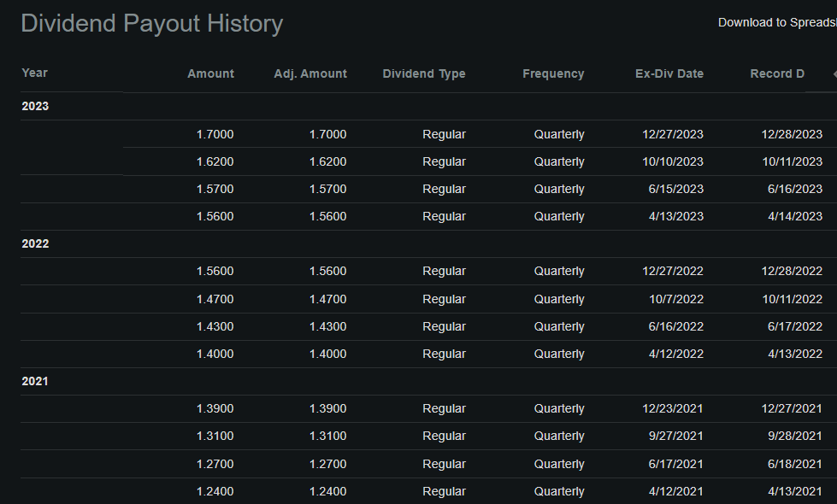Select the 10/11/2023 record date cell
The image size is (837, 504).
[792, 161]
